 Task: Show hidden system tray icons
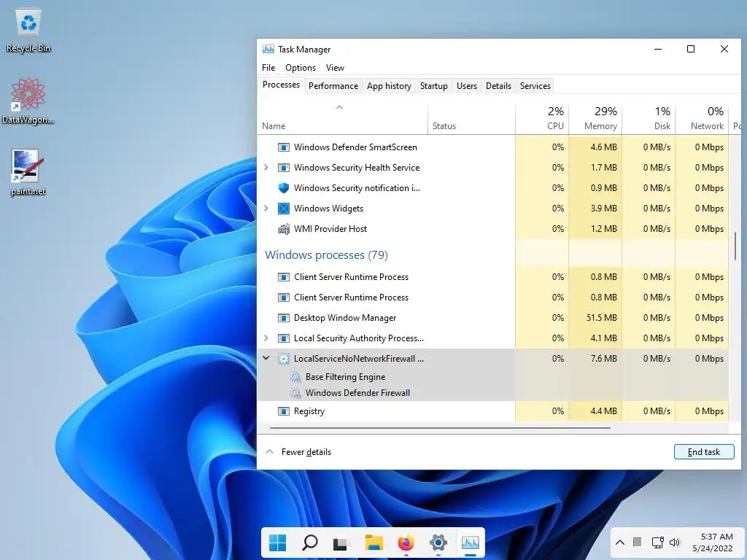(620, 542)
